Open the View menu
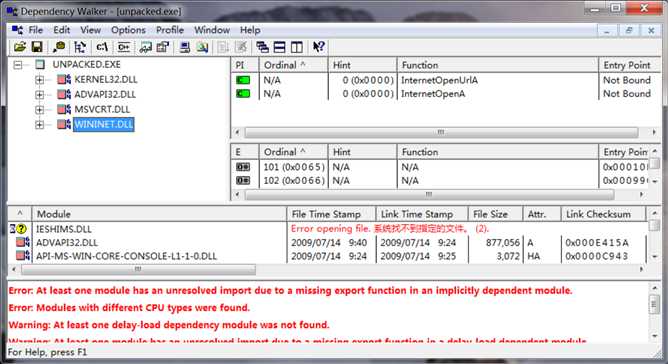 click(x=91, y=30)
